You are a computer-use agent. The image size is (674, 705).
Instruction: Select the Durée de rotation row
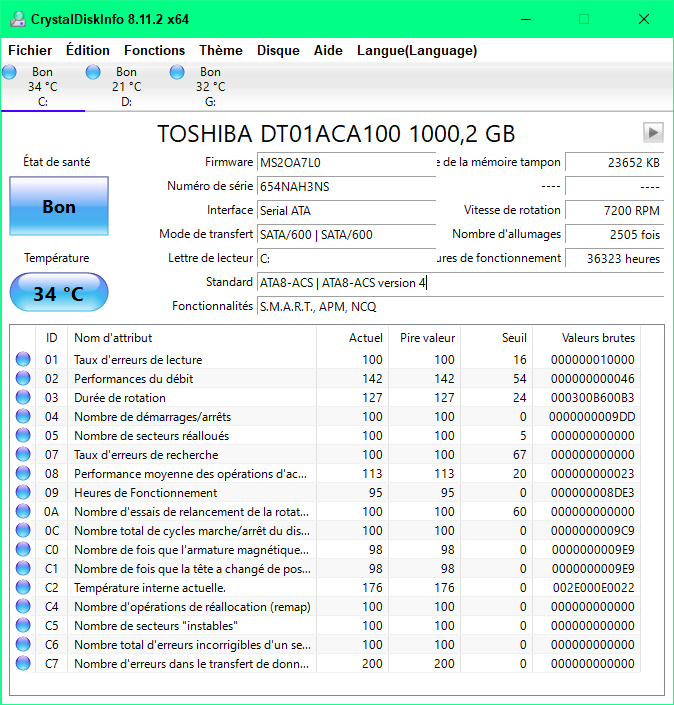[326, 397]
